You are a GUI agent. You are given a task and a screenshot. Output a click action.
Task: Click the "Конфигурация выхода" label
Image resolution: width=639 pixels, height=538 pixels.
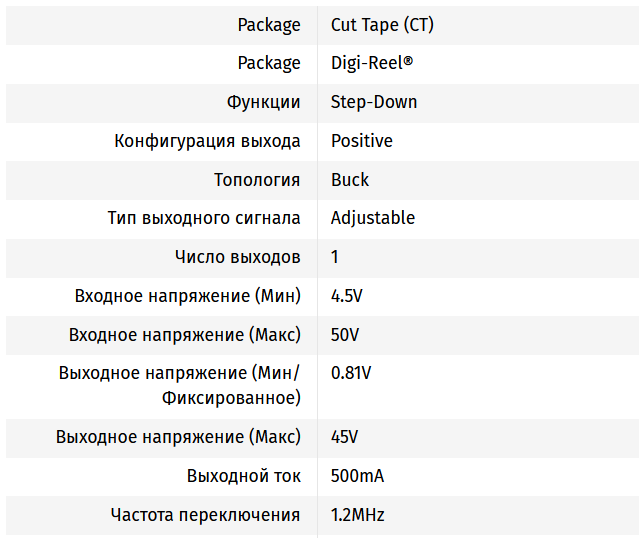(208, 141)
